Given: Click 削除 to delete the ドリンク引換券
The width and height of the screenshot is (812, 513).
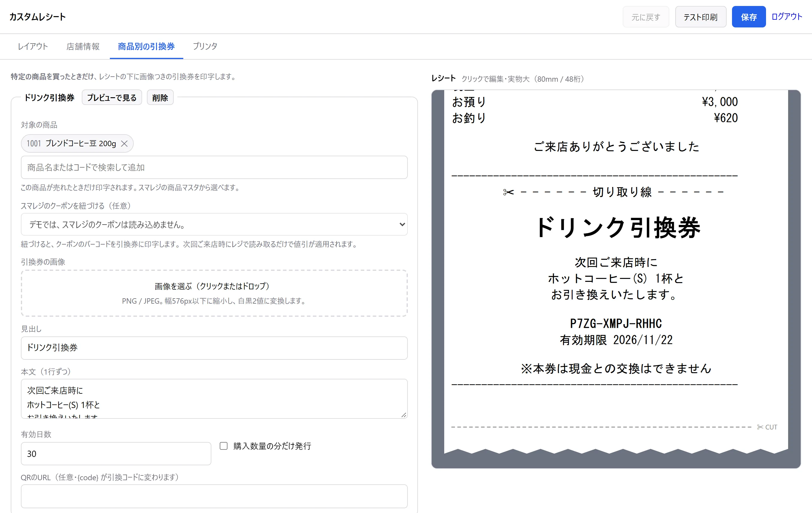Looking at the screenshot, I should pyautogui.click(x=160, y=98).
